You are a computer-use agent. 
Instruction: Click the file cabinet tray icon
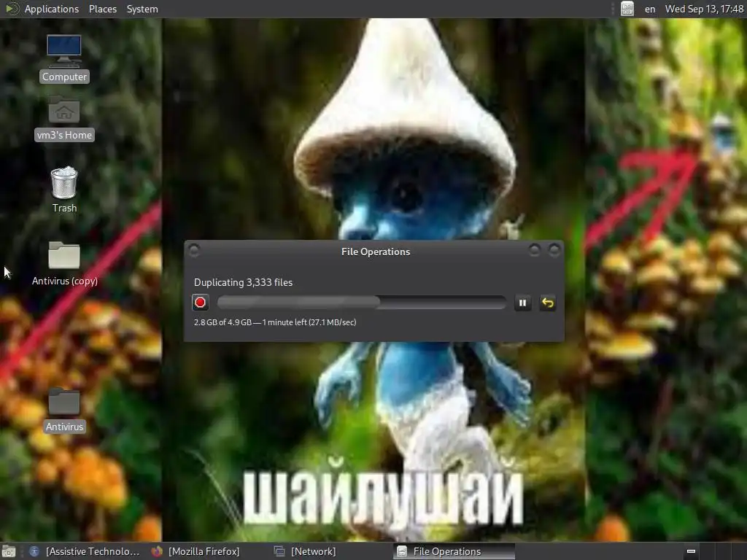627,9
